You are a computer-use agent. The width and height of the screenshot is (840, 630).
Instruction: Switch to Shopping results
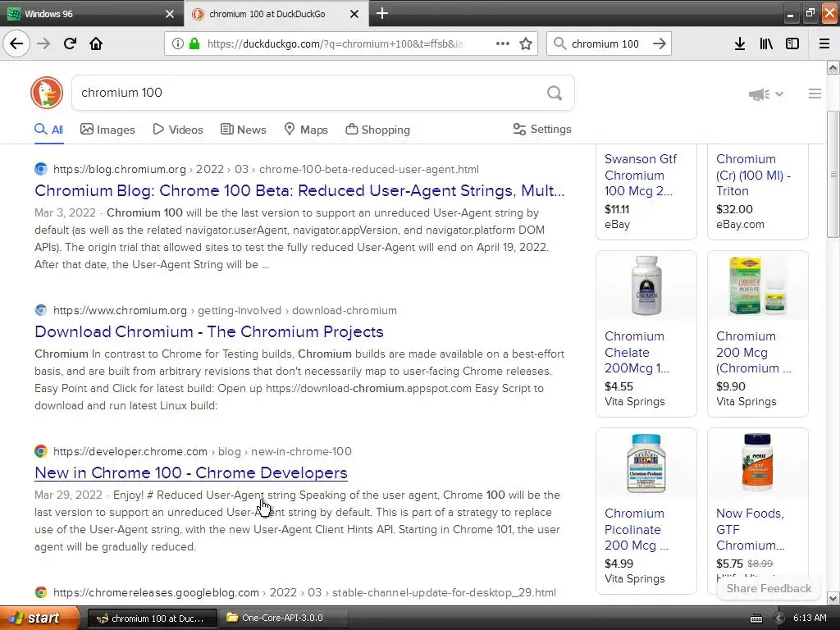pyautogui.click(x=377, y=130)
